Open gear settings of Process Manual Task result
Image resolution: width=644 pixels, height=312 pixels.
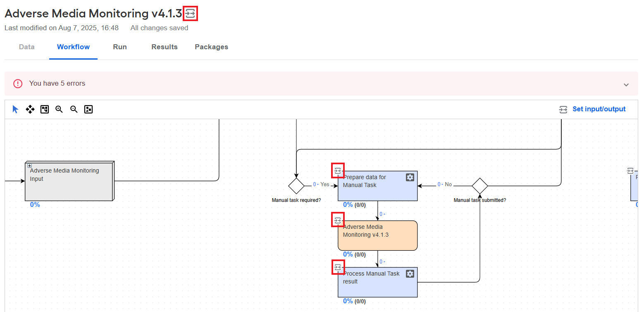[410, 274]
